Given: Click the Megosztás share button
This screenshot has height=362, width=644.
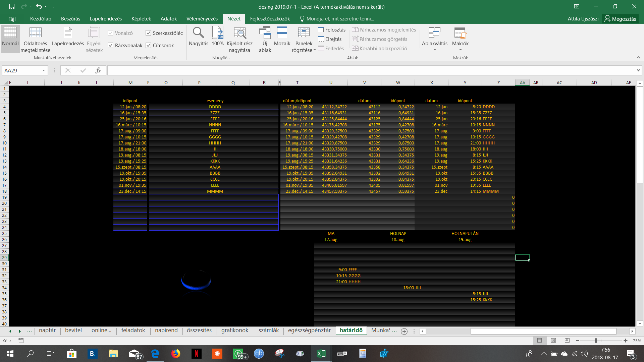Looking at the screenshot, I should [x=620, y=19].
